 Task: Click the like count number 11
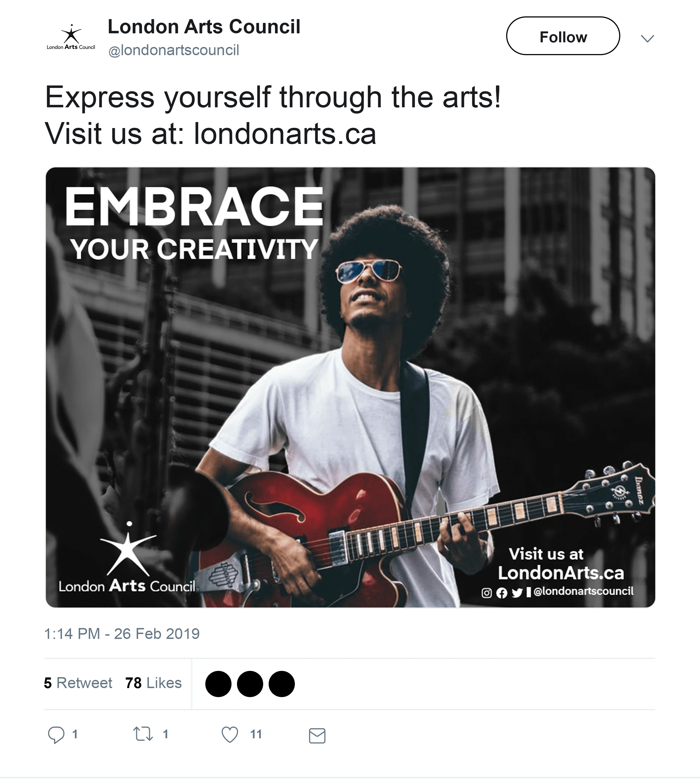click(x=256, y=734)
